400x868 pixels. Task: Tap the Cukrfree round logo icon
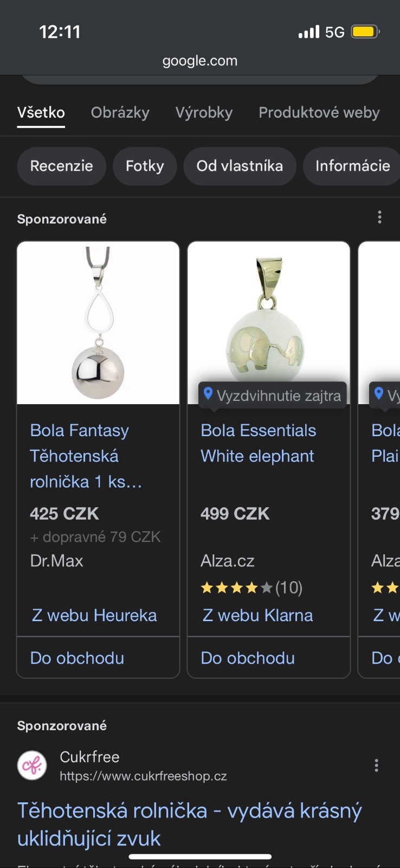click(x=32, y=765)
